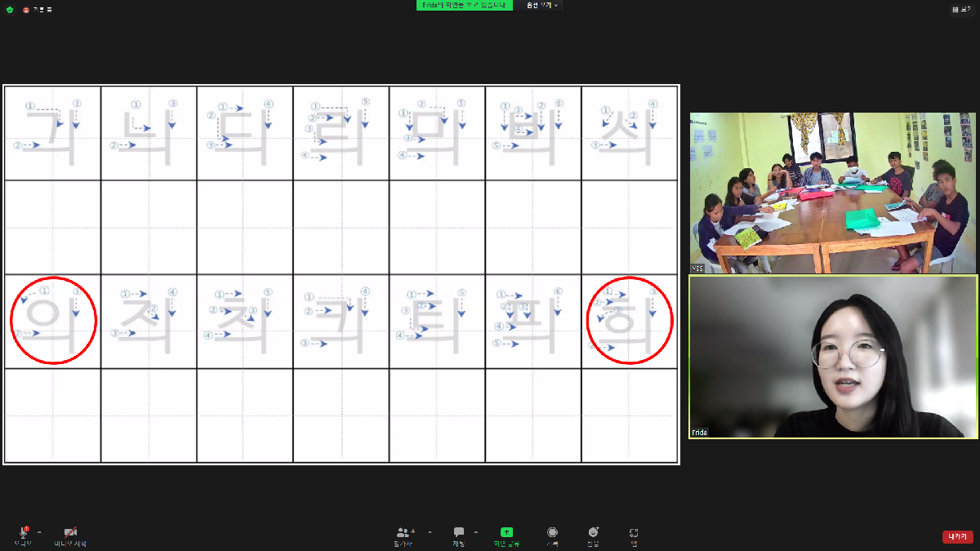This screenshot has width=980, height=551.
Task: Click the 틔 character cell
Action: click(x=438, y=322)
